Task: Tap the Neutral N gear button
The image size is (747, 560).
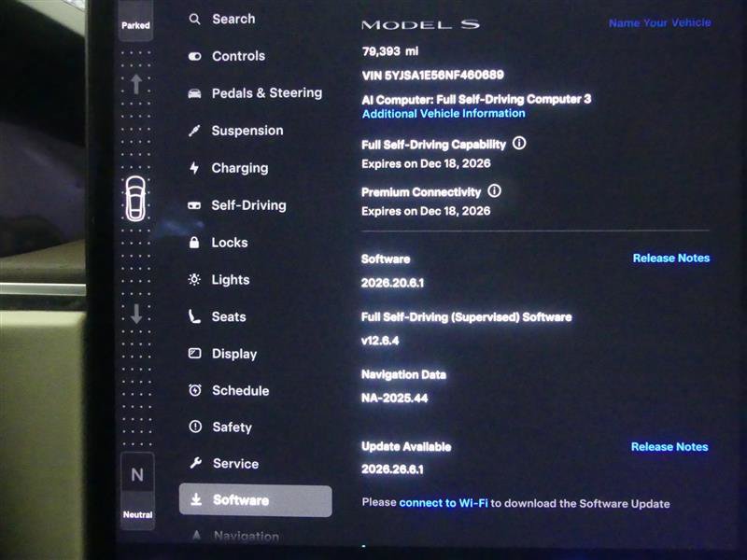Action: (137, 492)
